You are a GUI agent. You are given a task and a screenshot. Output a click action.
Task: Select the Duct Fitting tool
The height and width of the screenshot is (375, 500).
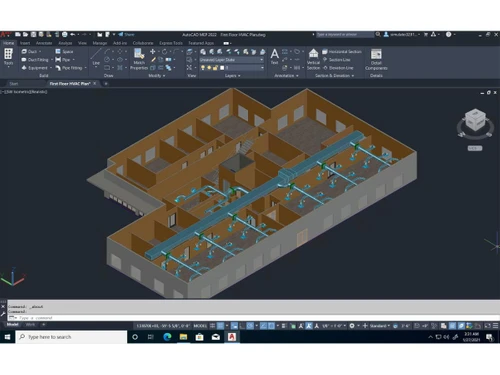[35, 60]
